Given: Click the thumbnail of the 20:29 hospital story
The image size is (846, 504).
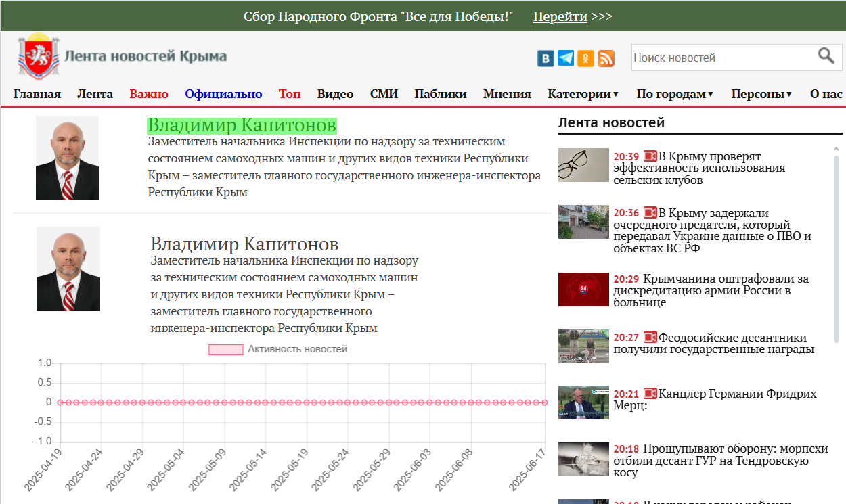Looking at the screenshot, I should click(583, 290).
